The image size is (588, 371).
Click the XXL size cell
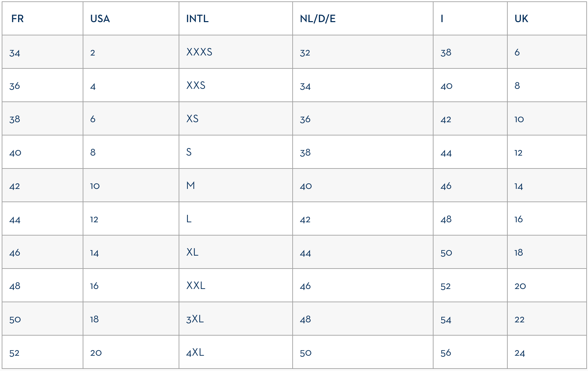tap(196, 286)
